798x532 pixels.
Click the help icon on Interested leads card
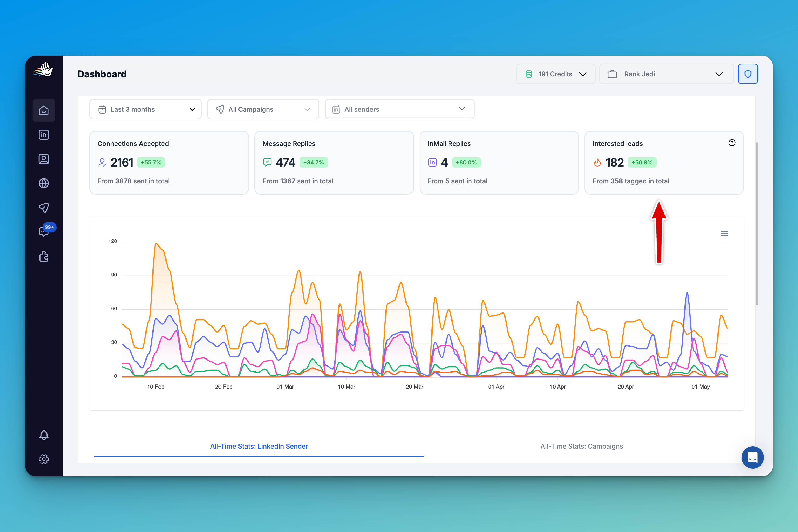732,143
